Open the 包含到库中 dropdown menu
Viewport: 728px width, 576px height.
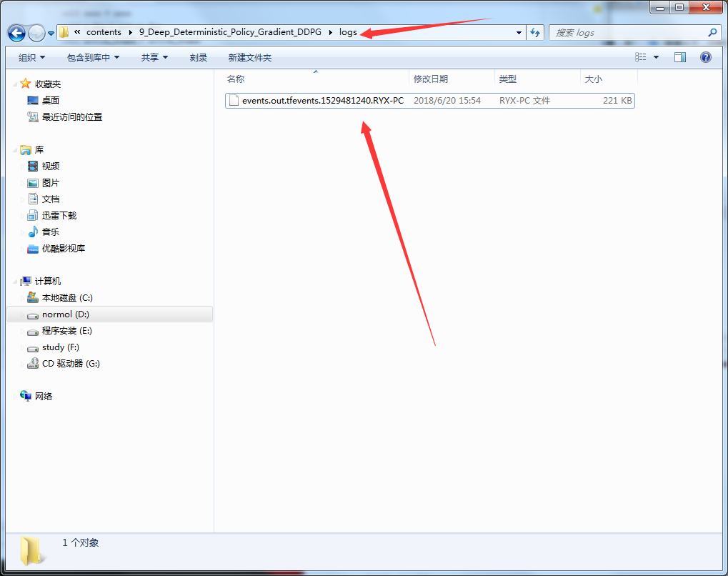tap(93, 58)
